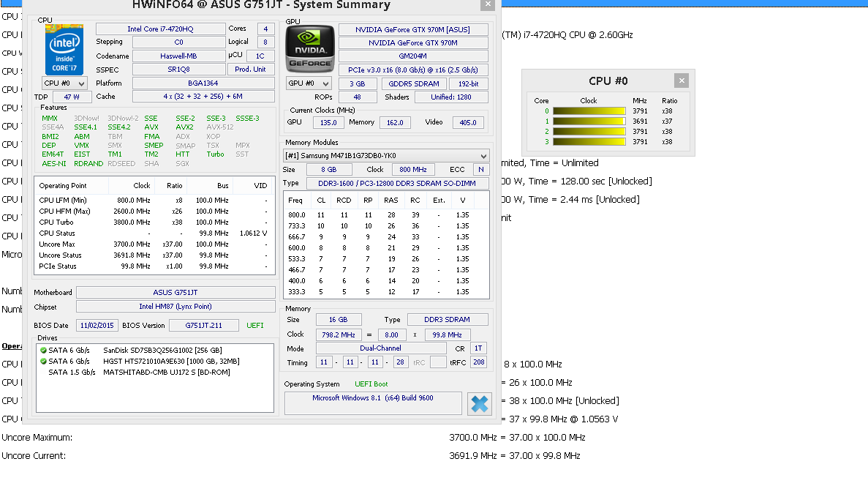
Task: Click the 798.2 MHz memory clock field
Action: [339, 335]
